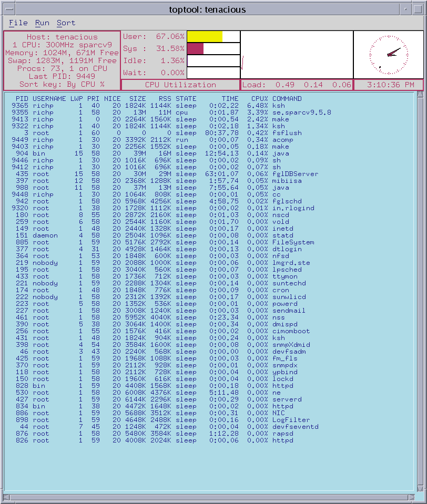Image resolution: width=427 pixels, height=504 pixels.
Task: Open the window menu button in title bar
Action: pyautogui.click(x=9, y=9)
